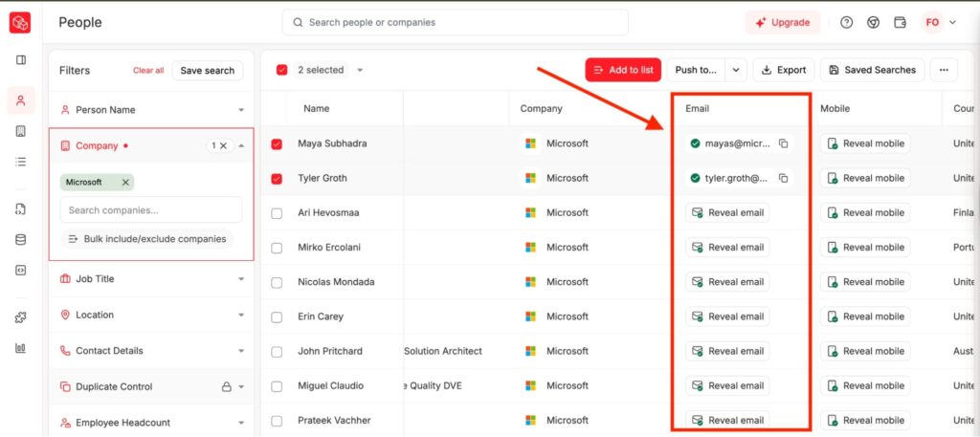This screenshot has height=437, width=980.
Task: Click the Chrome extension icon in the header
Action: tap(873, 23)
